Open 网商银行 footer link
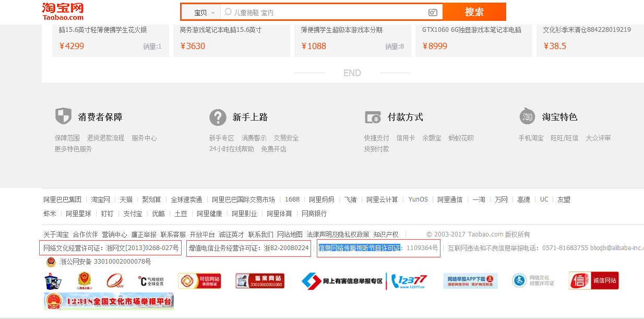 pyautogui.click(x=314, y=214)
